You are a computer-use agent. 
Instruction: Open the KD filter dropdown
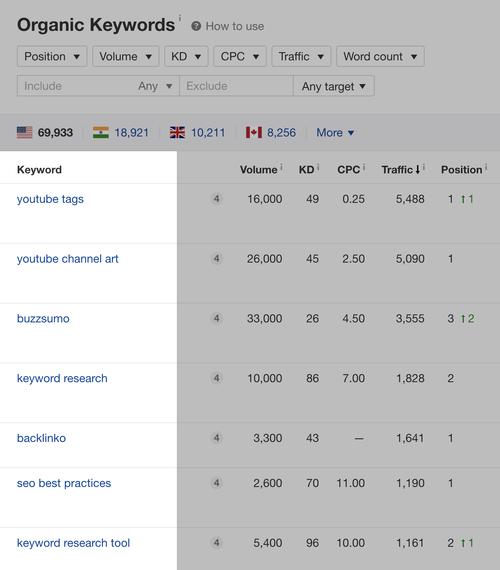tap(186, 56)
